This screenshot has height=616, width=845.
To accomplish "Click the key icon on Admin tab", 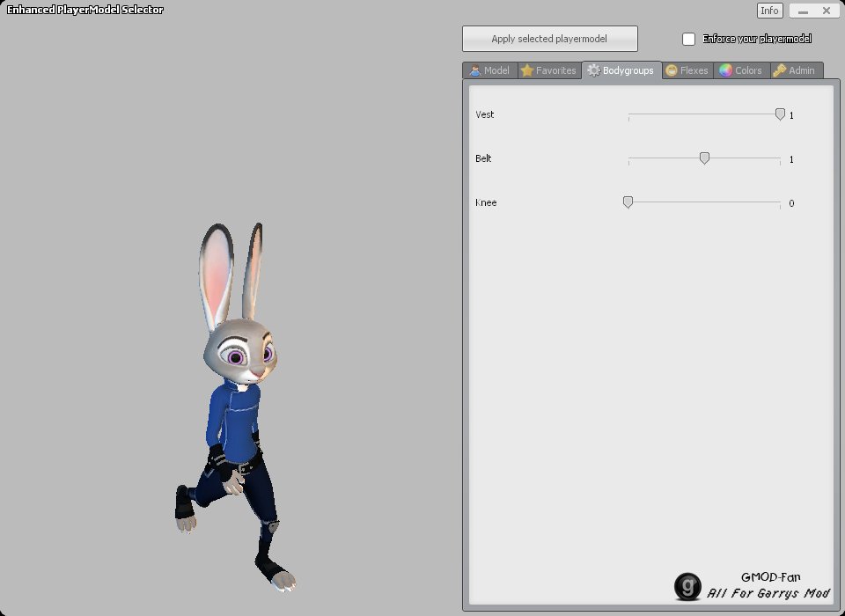I will (779, 70).
